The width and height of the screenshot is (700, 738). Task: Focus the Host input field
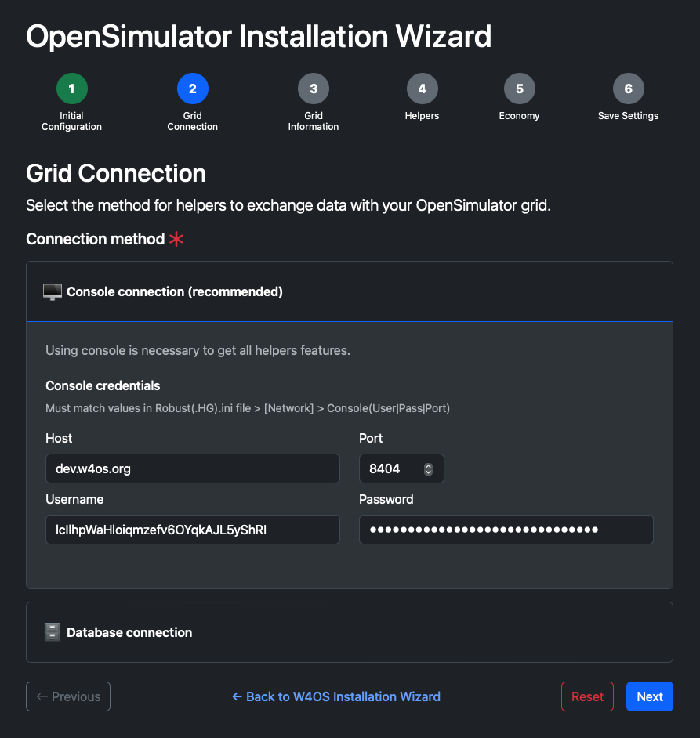(x=193, y=468)
